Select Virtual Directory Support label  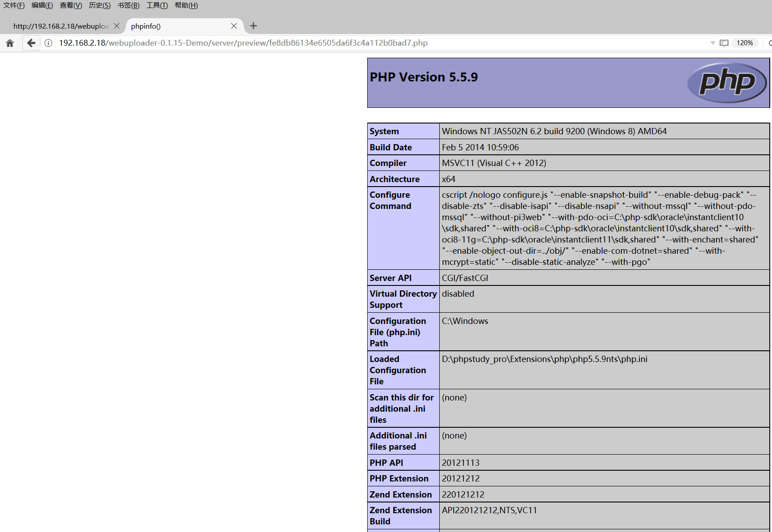pos(403,299)
